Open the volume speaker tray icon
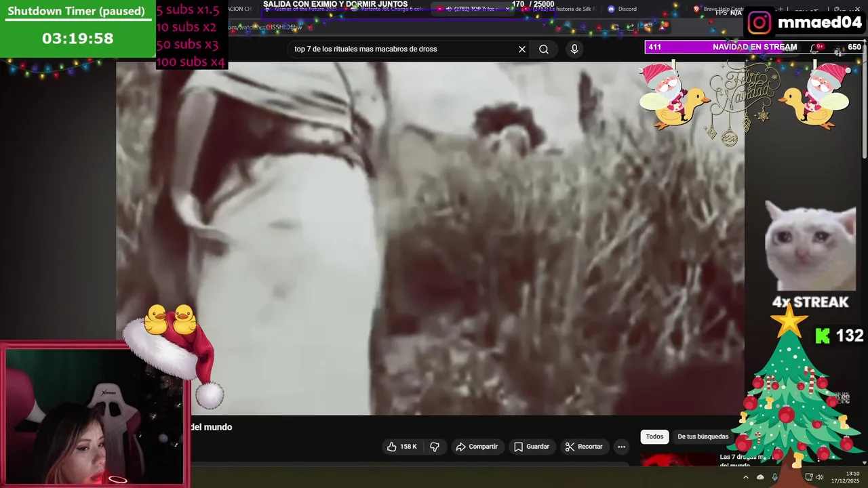Viewport: 868px width, 488px height. [x=819, y=477]
